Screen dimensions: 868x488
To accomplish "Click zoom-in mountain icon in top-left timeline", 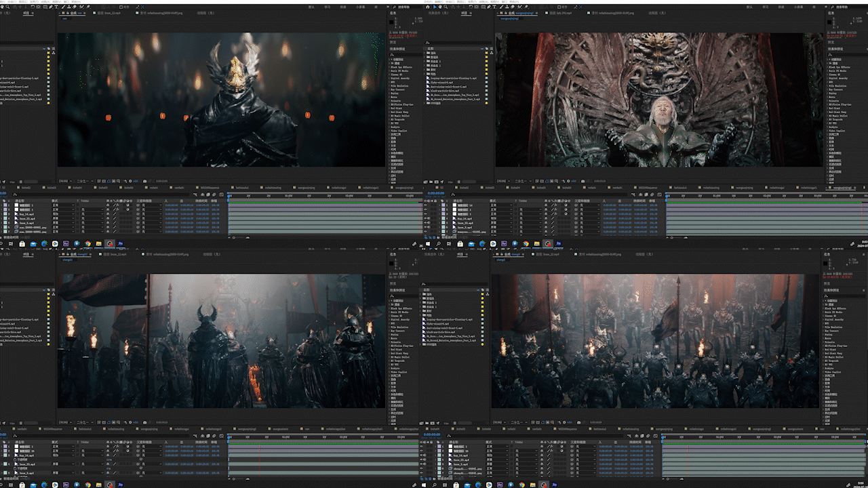I will tap(248, 237).
